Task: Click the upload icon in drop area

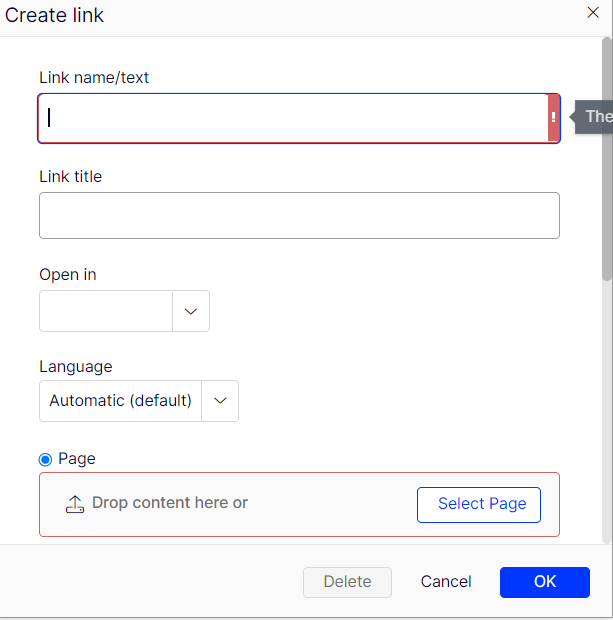Action: [75, 504]
